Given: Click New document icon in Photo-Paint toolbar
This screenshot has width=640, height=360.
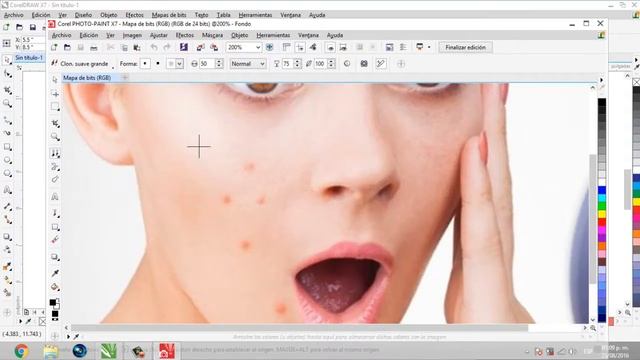Looking at the screenshot, I should tap(54, 47).
